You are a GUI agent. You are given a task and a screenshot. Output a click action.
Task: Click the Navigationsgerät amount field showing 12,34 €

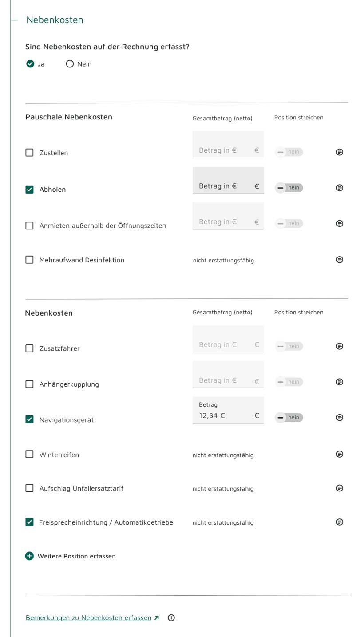[224, 415]
